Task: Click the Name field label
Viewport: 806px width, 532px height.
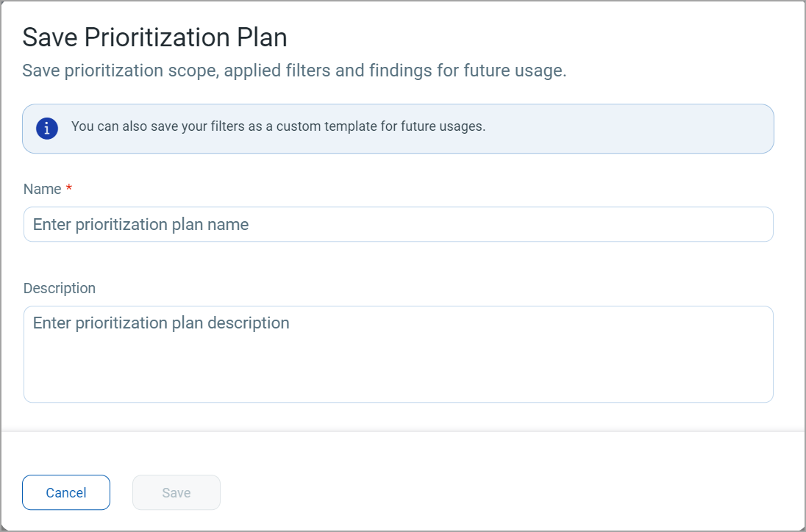Action: pos(41,189)
